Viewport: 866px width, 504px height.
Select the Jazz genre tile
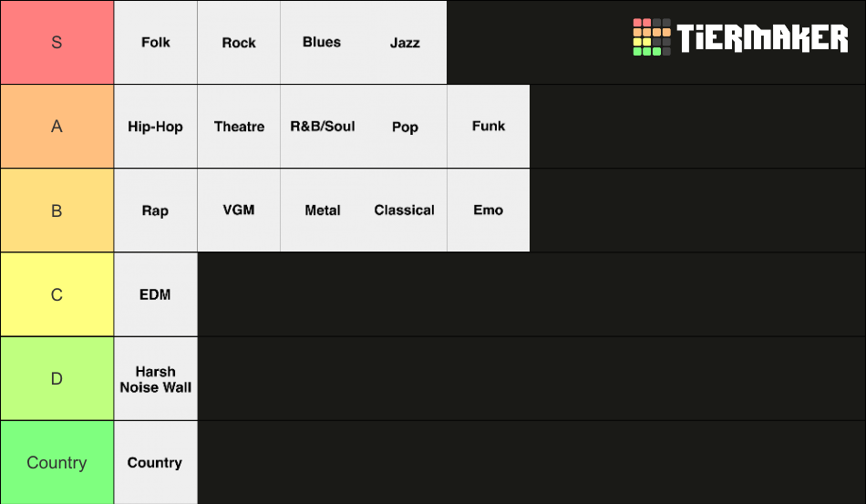[406, 43]
